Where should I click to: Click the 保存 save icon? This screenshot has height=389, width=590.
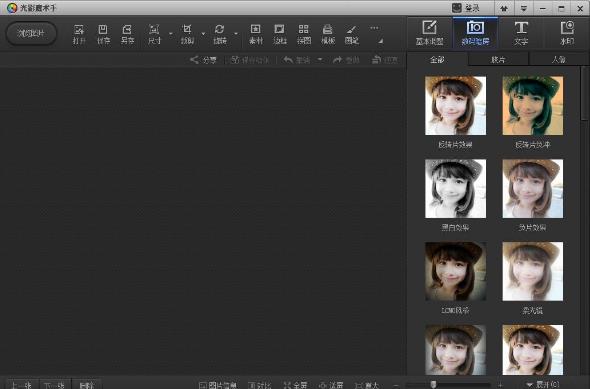coord(103,34)
